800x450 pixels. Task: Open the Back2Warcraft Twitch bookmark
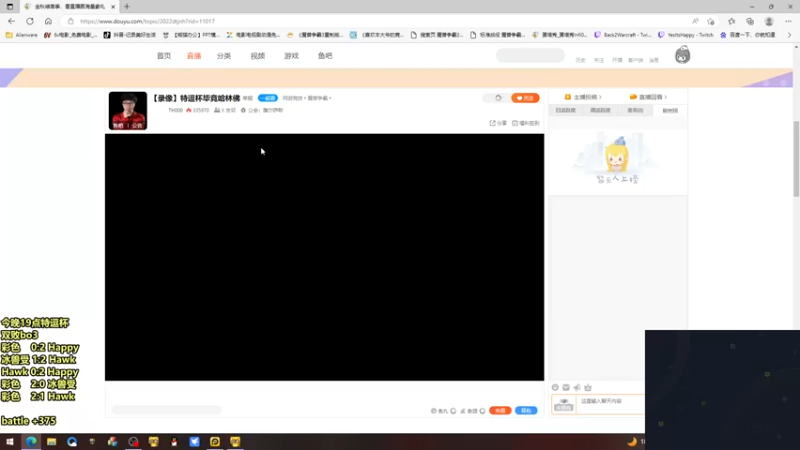tap(622, 35)
